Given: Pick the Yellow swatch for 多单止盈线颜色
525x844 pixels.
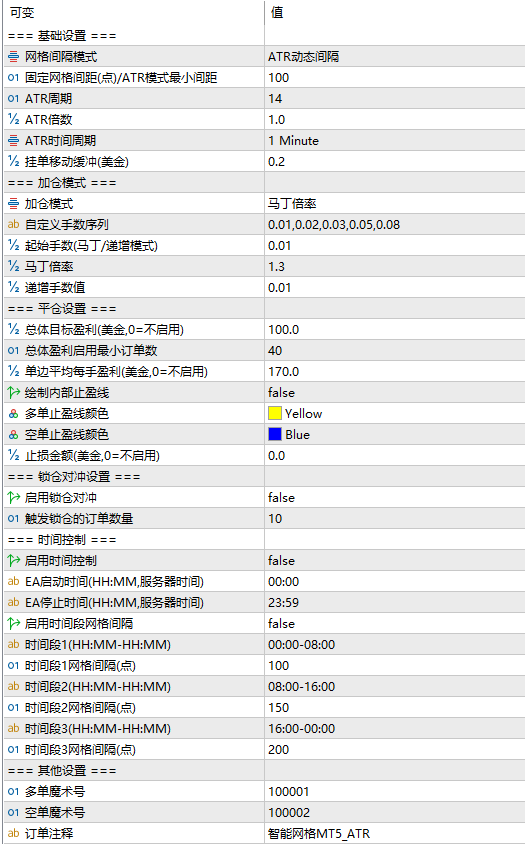Looking at the screenshot, I should coord(275,413).
